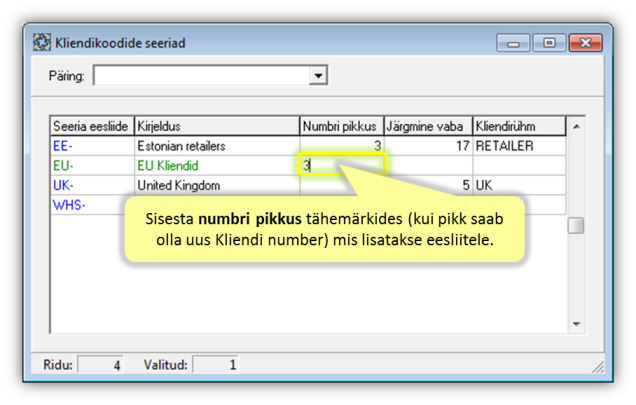The height and width of the screenshot is (405, 636).
Task: Select the EU- series prefix cell
Action: click(x=92, y=166)
